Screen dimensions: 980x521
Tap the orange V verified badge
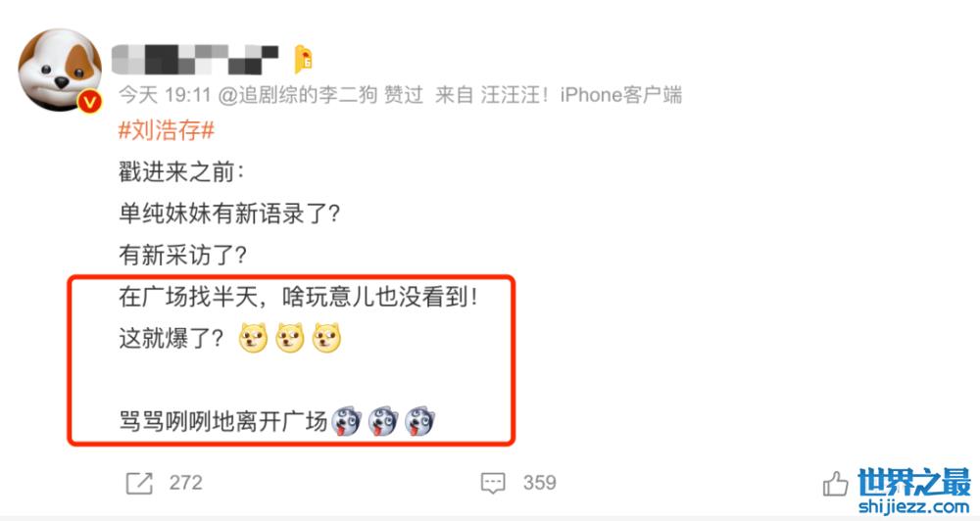coord(90,101)
